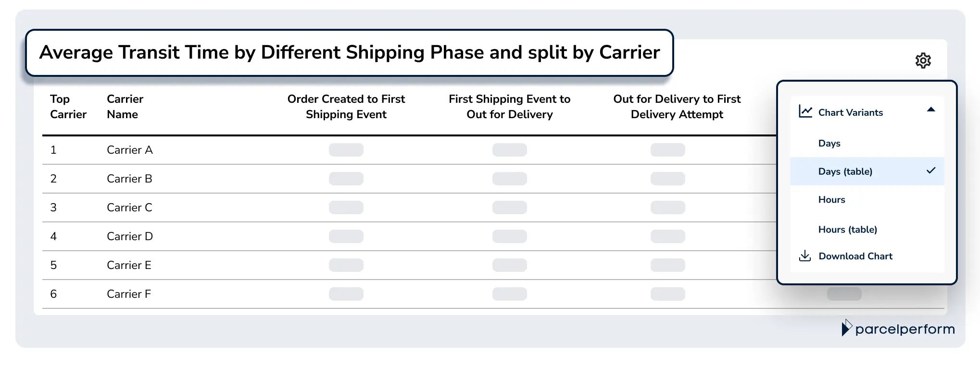The image size is (980, 366).
Task: Select the Days chart variant
Action: [x=829, y=143]
